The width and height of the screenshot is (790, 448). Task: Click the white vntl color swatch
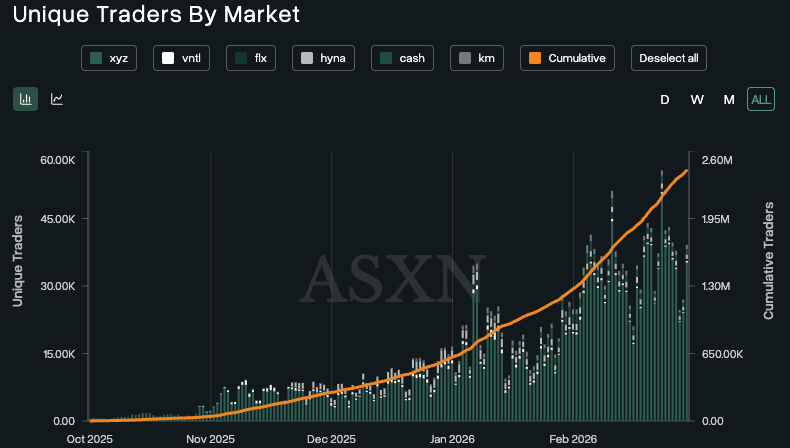pos(168,58)
